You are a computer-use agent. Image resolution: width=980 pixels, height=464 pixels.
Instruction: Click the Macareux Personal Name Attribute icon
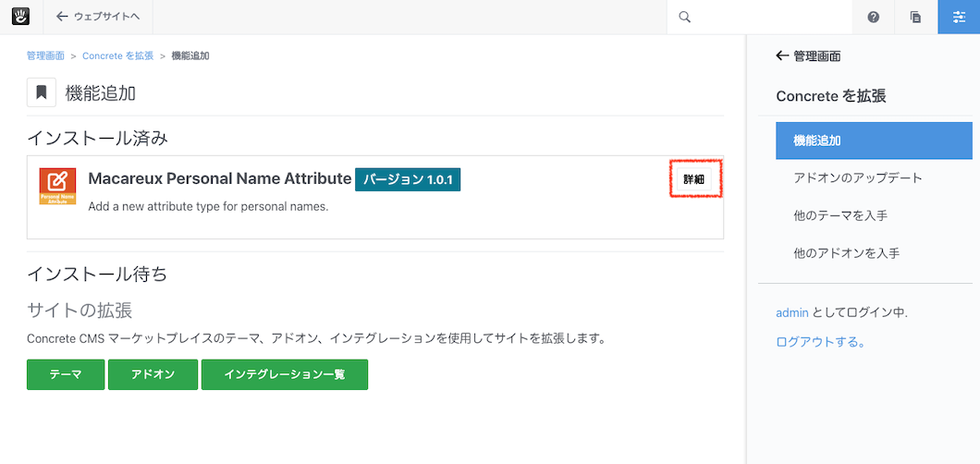(57, 186)
